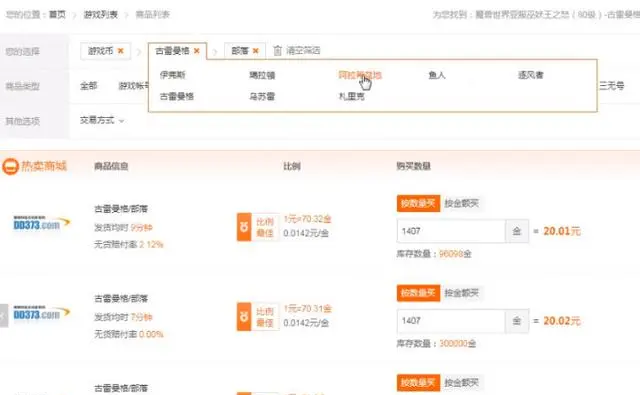Select 按数量买 tab in the 20.01元 row
640x395 pixels.
pos(418,203)
